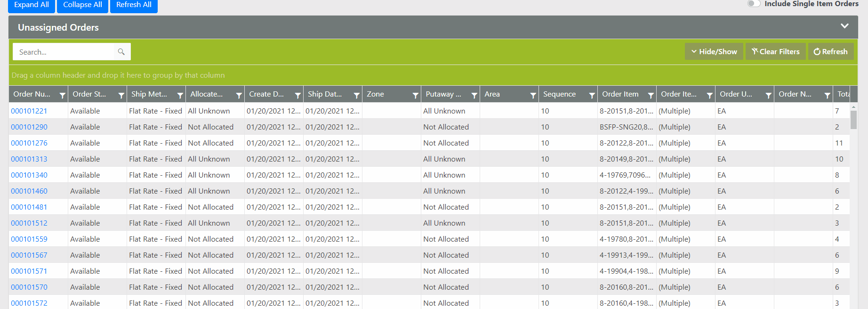Open order 000101559 link
This screenshot has height=309, width=868.
[x=29, y=239]
